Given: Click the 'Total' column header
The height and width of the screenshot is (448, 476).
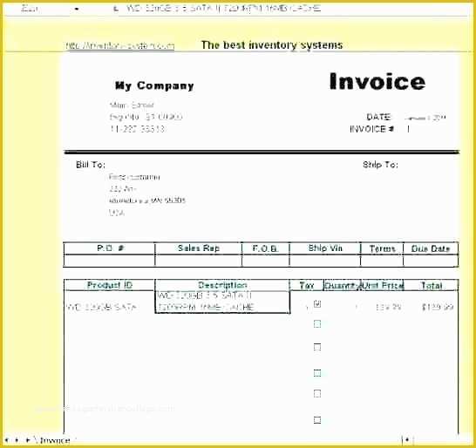Looking at the screenshot, I should point(432,286).
